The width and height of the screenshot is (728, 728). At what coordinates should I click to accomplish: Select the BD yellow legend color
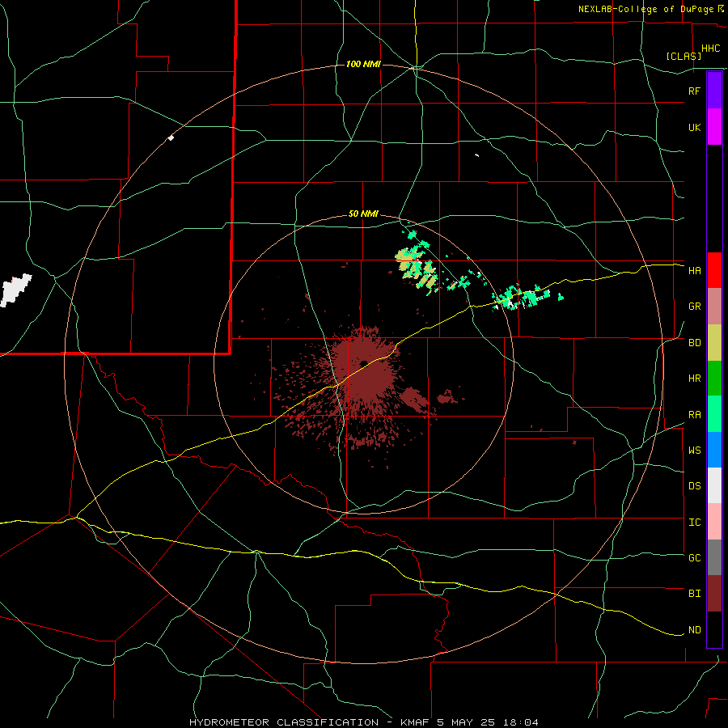714,343
